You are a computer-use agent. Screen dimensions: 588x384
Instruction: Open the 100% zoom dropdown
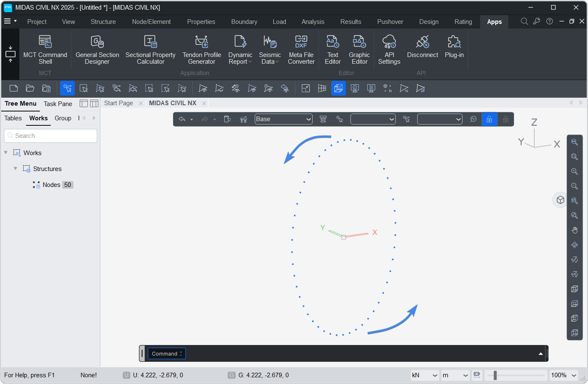point(564,375)
